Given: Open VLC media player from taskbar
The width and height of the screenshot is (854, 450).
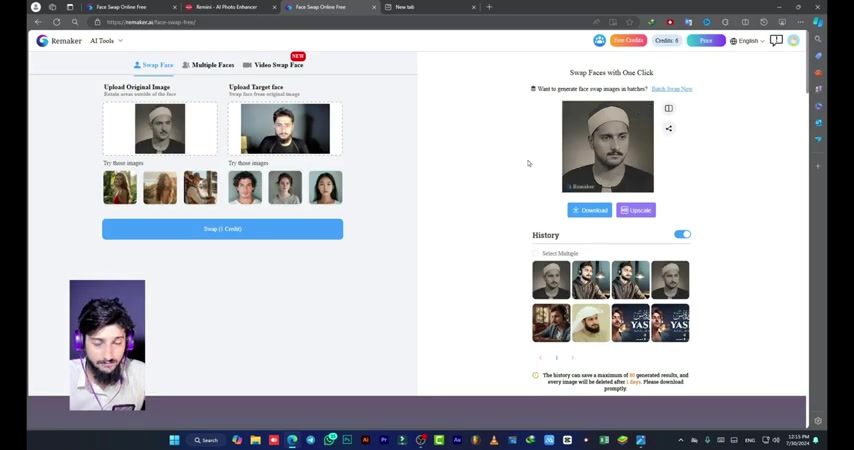Looking at the screenshot, I should (x=494, y=440).
